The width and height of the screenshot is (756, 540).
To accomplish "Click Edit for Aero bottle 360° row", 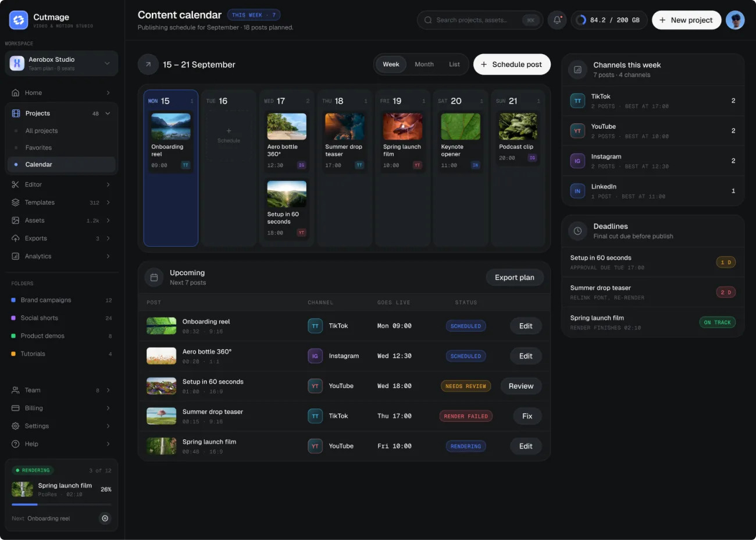I will 526,356.
